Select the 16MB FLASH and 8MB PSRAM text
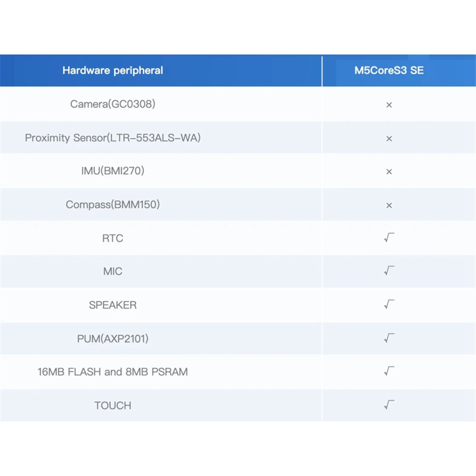 [x=113, y=372]
